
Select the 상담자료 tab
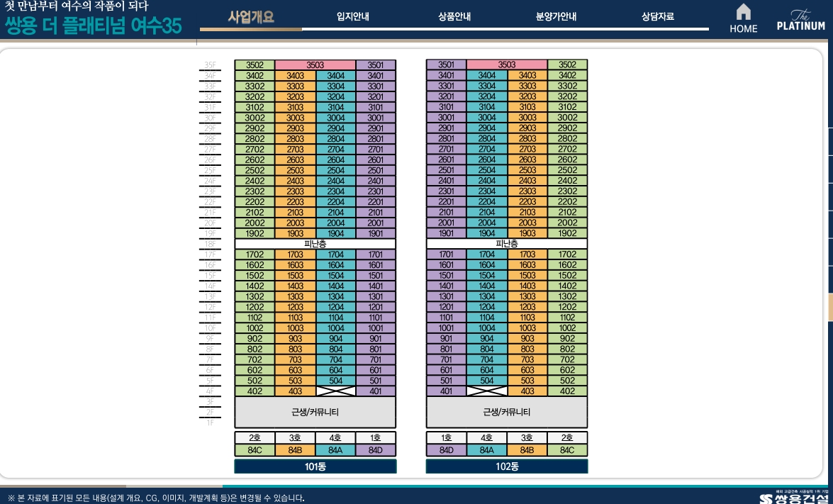pos(658,17)
